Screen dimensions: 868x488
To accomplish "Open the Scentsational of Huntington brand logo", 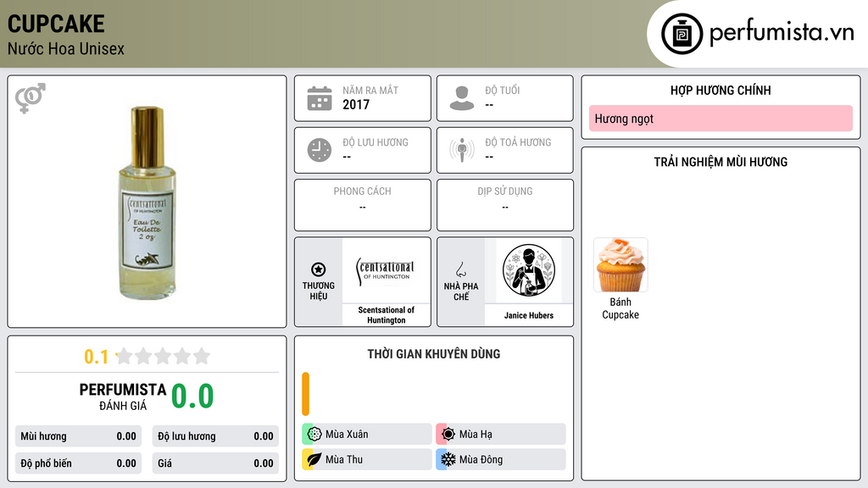I will (386, 270).
